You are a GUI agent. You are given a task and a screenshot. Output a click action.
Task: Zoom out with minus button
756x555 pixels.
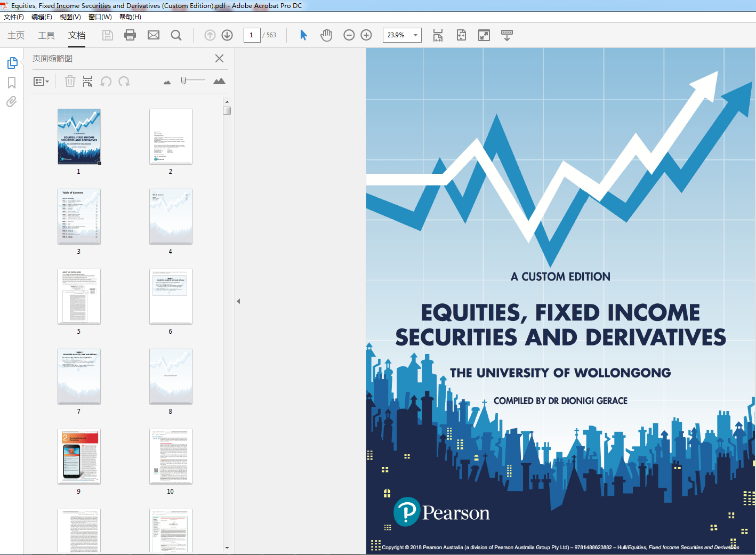point(349,35)
